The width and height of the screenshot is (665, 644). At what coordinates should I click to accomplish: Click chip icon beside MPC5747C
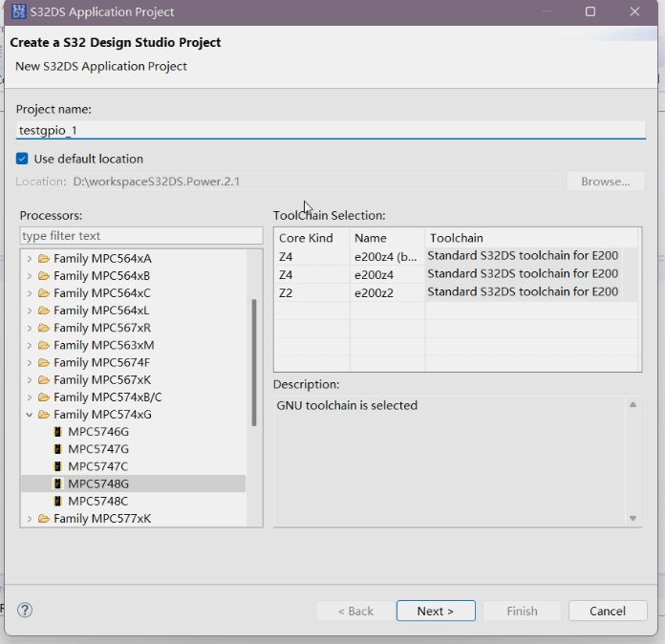click(x=58, y=466)
